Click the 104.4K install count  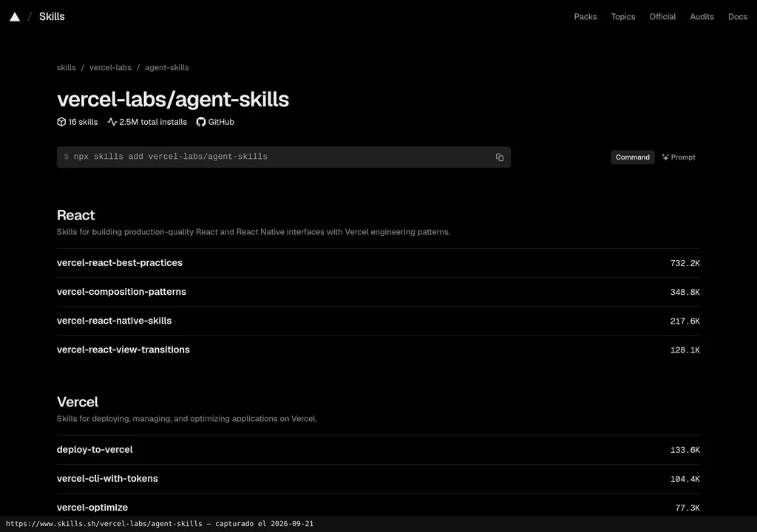685,479
